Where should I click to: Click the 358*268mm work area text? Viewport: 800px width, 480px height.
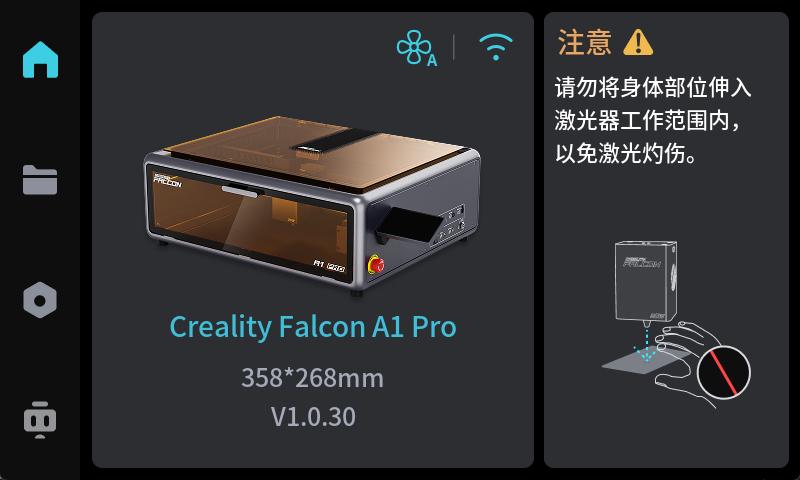[x=312, y=378]
